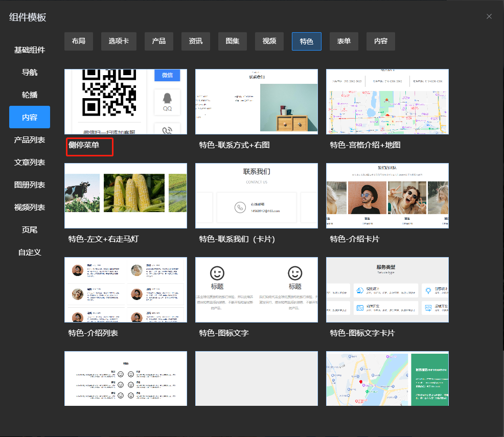This screenshot has height=437, width=504.
Task: Select the active 特色 tab
Action: tap(307, 41)
